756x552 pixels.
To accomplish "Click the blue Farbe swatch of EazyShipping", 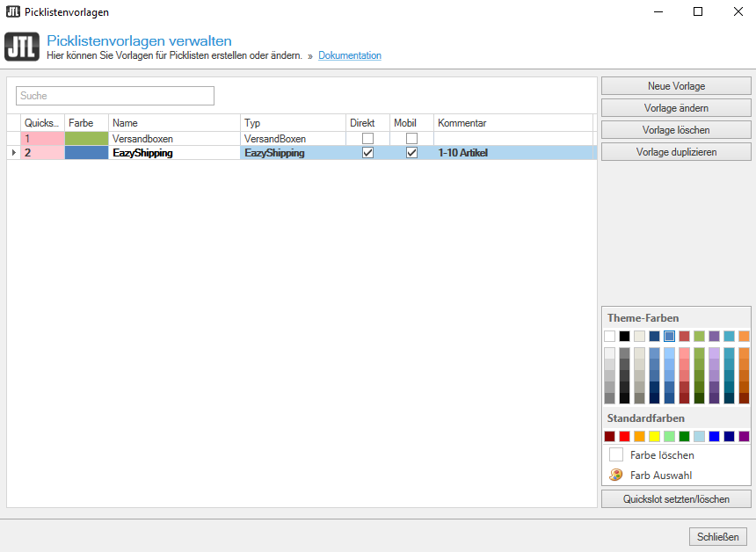I will click(85, 152).
